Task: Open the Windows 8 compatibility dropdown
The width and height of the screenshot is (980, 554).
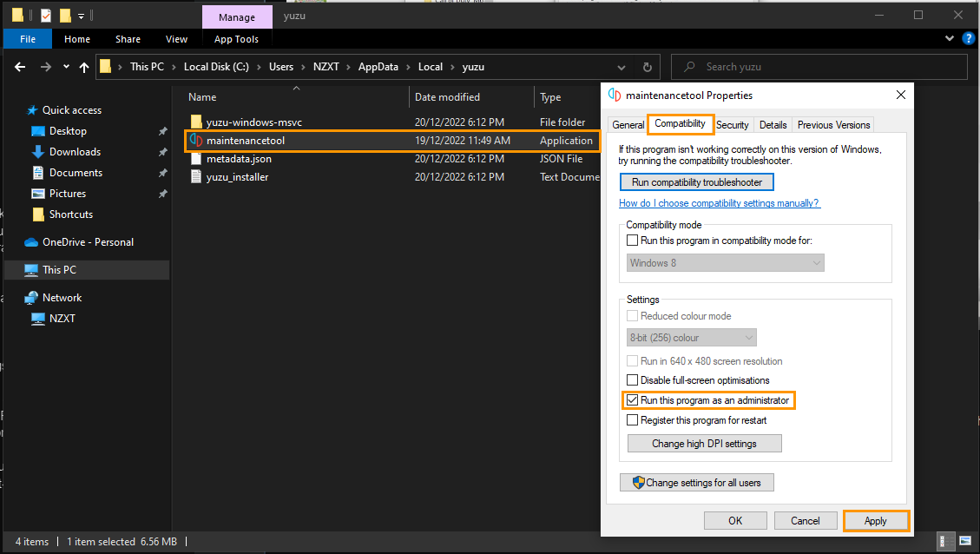Action: coord(726,262)
